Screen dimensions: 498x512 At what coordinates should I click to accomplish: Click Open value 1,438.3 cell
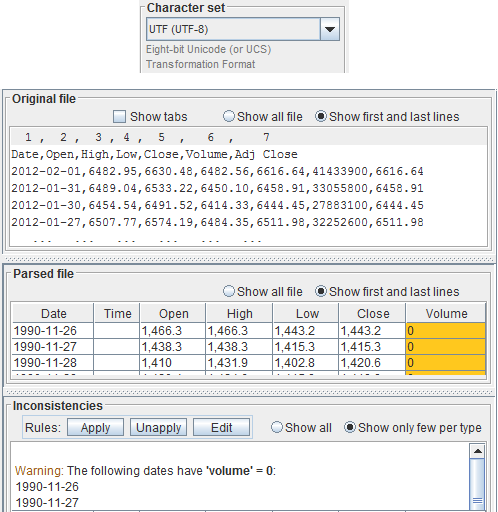click(173, 347)
